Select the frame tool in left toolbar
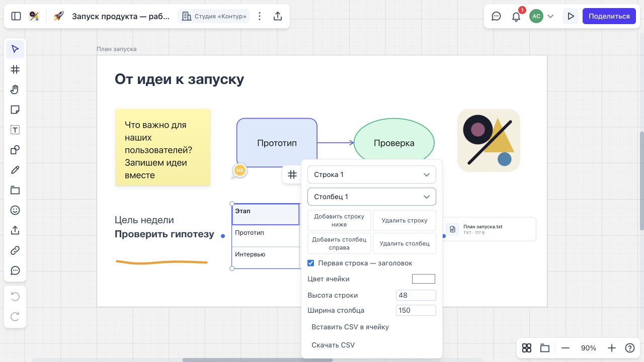Viewport: 644px width, 362px height. click(x=15, y=69)
